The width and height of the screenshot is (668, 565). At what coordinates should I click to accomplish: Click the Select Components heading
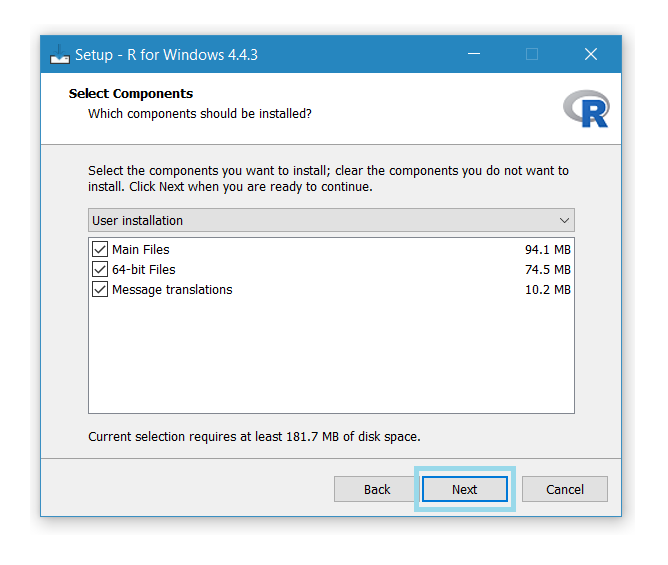pyautogui.click(x=131, y=94)
